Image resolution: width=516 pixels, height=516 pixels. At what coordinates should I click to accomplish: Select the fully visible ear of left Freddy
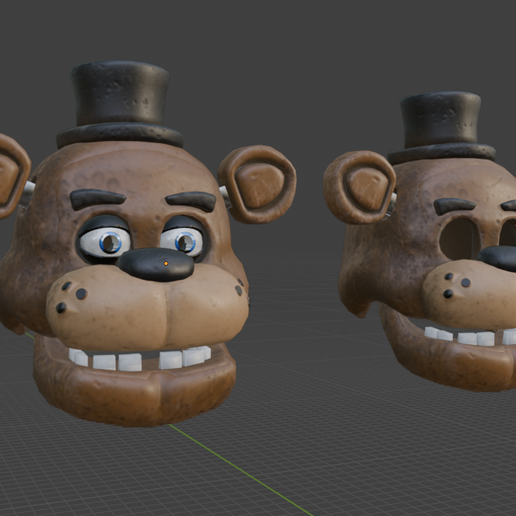click(257, 184)
